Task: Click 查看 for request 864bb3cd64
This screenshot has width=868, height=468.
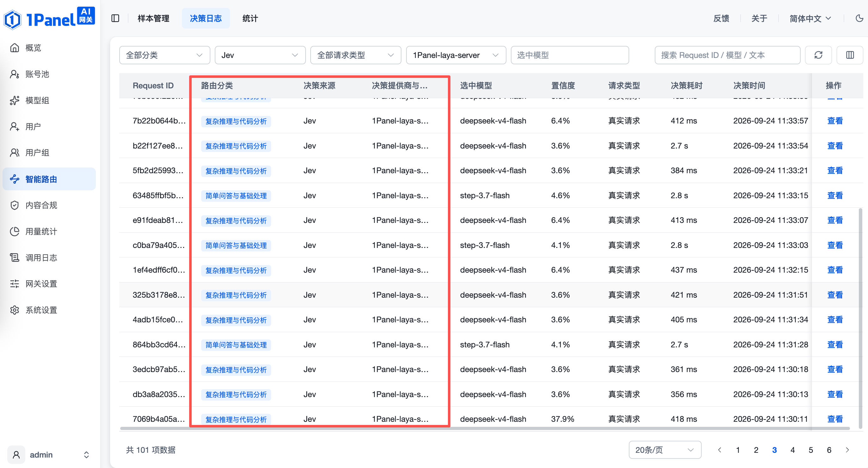Action: [835, 344]
